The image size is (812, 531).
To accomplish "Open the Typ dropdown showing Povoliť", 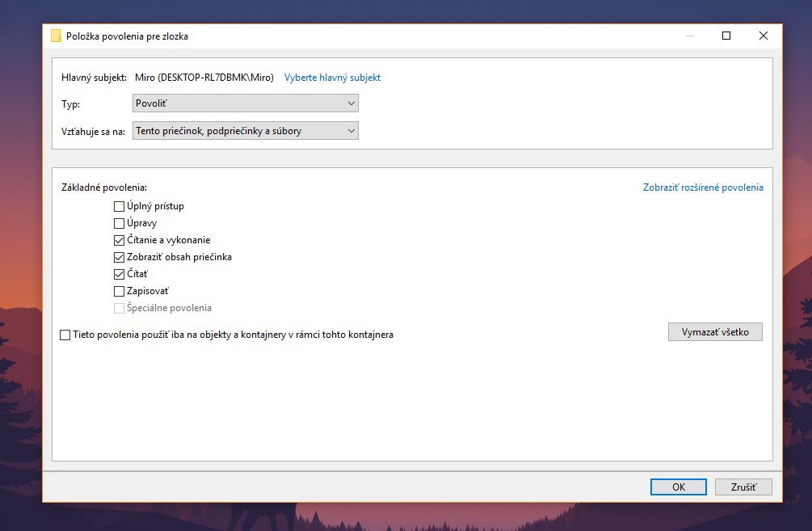I will click(x=246, y=103).
